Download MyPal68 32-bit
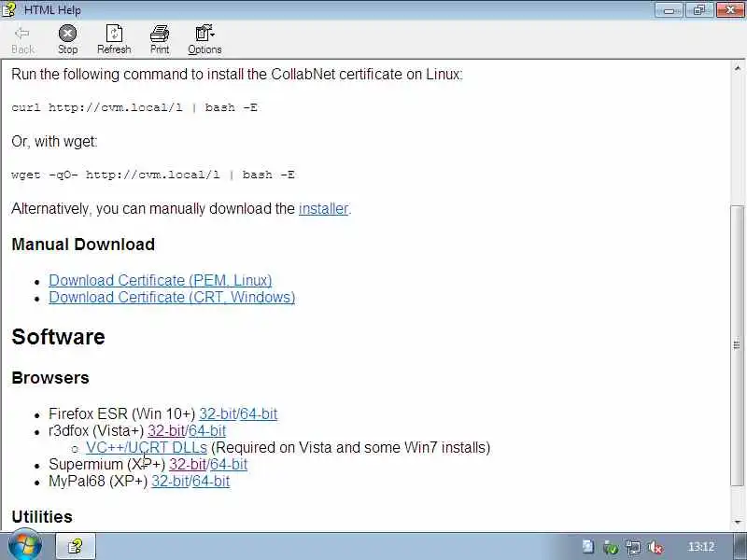This screenshot has height=560, width=747. [170, 481]
